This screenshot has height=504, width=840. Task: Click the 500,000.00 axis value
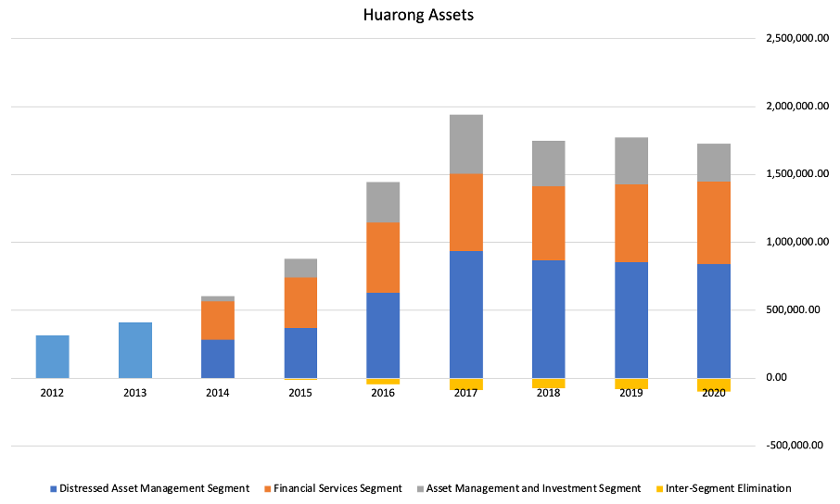(x=793, y=309)
